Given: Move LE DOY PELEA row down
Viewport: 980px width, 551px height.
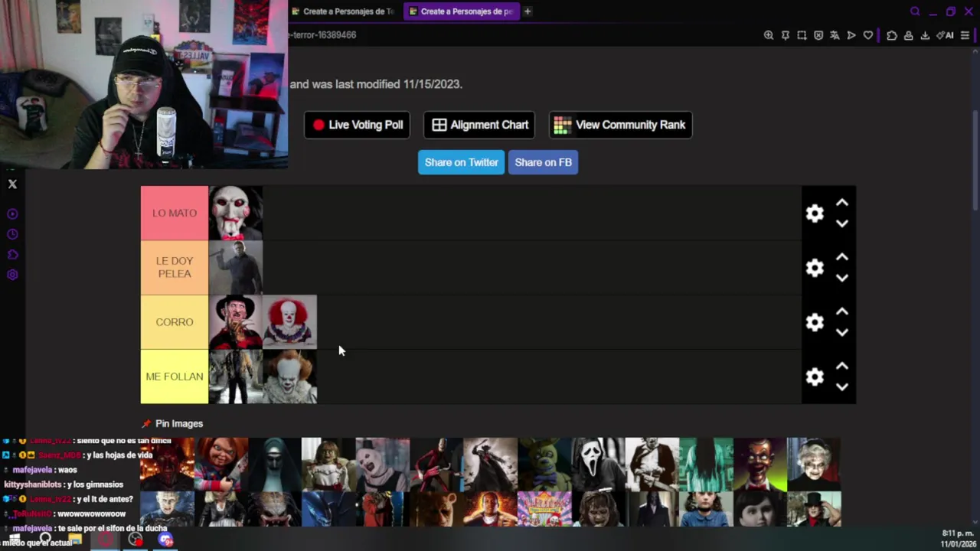Looking at the screenshot, I should [x=842, y=278].
